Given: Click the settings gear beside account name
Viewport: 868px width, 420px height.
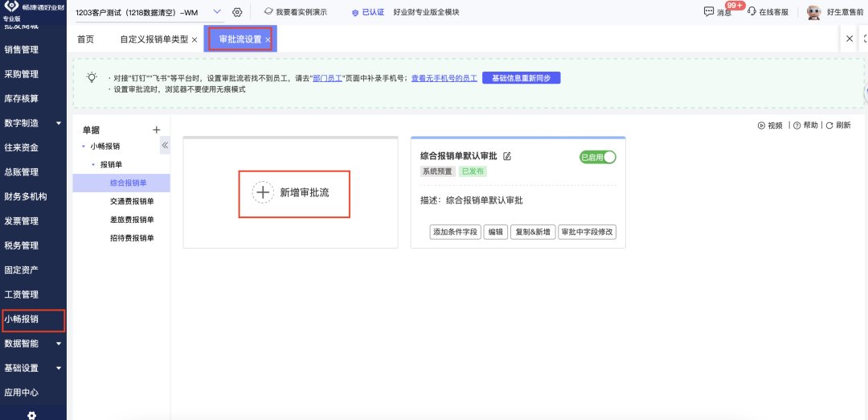Looking at the screenshot, I should tap(237, 12).
